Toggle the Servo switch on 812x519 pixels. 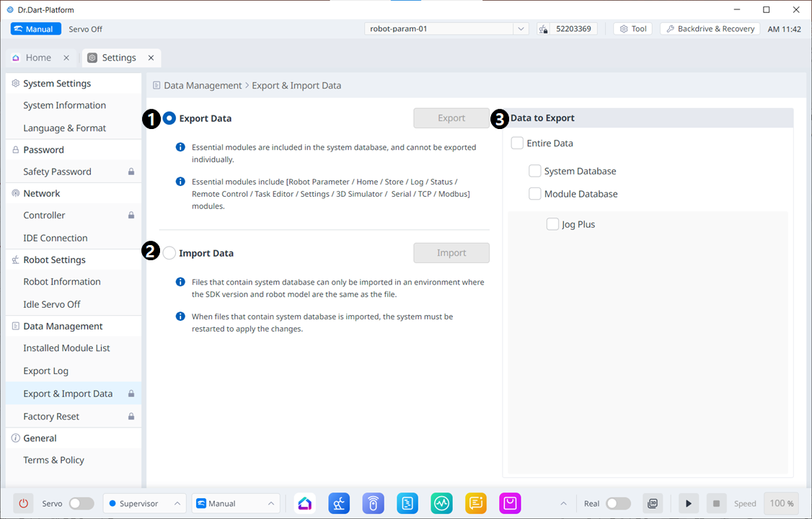point(81,503)
